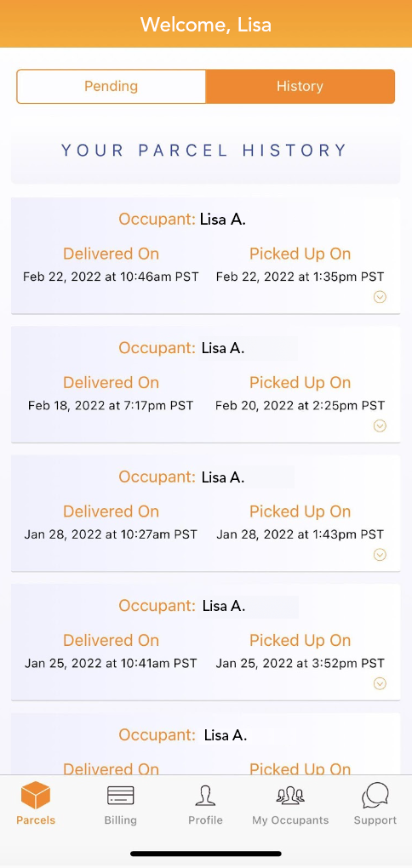Tap the Billing card icon
This screenshot has width=412, height=868.
coord(120,796)
